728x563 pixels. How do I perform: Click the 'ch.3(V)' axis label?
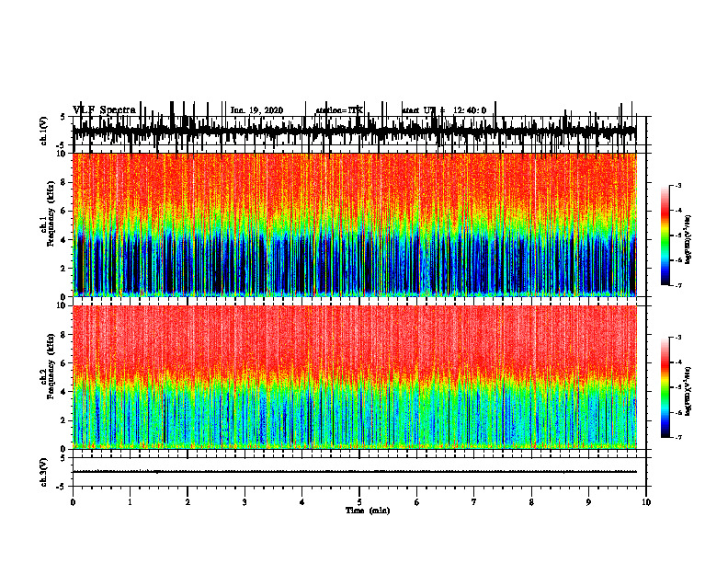[44, 472]
